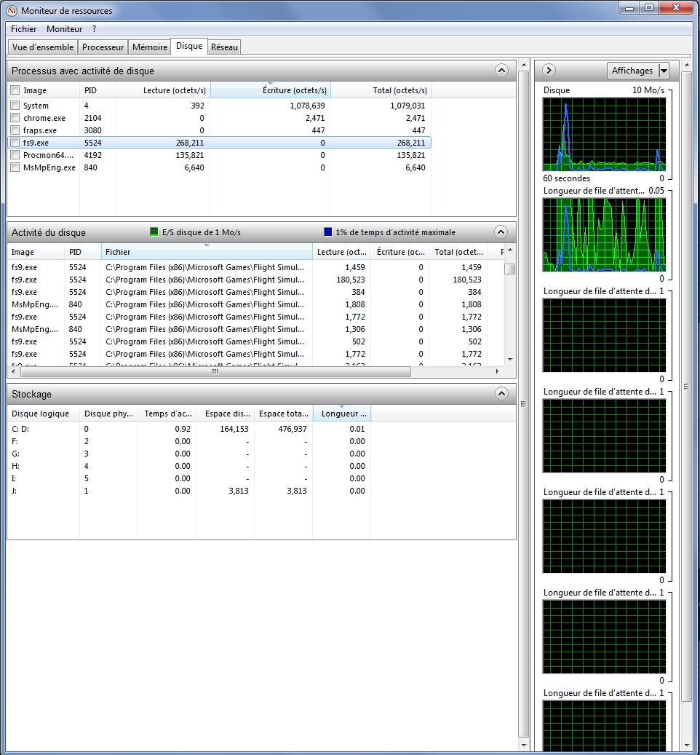
Task: Sort processes by PID column header
Action: [98, 90]
